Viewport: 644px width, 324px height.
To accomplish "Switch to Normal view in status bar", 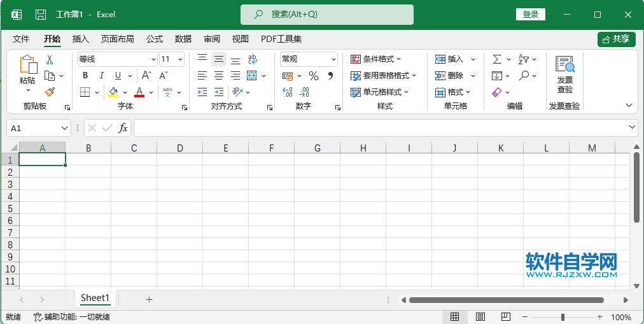I will tap(454, 316).
